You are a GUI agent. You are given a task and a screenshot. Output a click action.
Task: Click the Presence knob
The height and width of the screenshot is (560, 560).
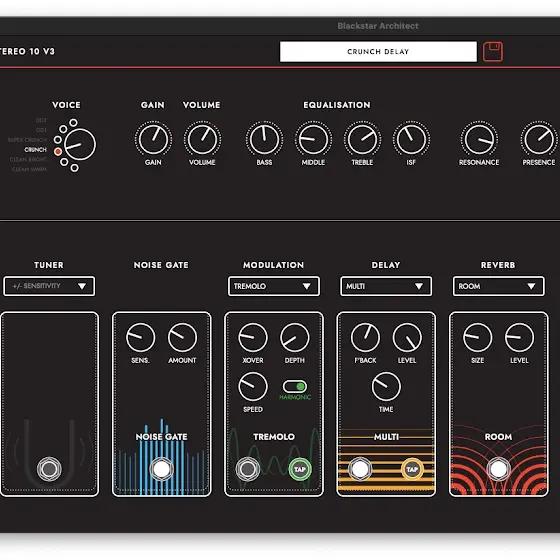539,139
